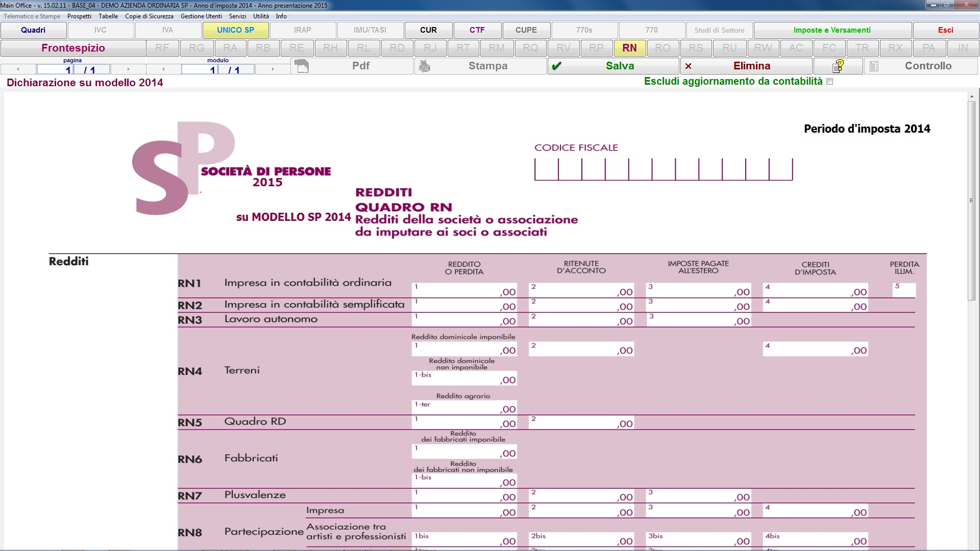This screenshot has height=551, width=980.
Task: Click Studi di Settore button
Action: (719, 30)
